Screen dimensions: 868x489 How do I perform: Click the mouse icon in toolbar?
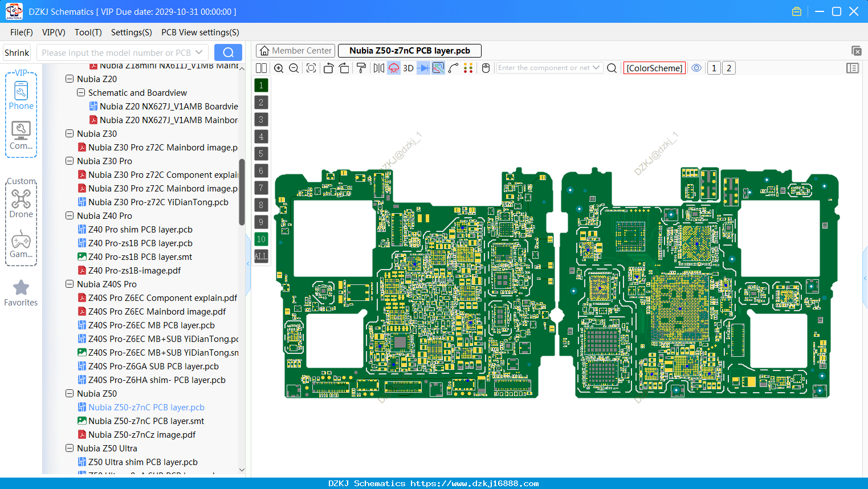(486, 68)
